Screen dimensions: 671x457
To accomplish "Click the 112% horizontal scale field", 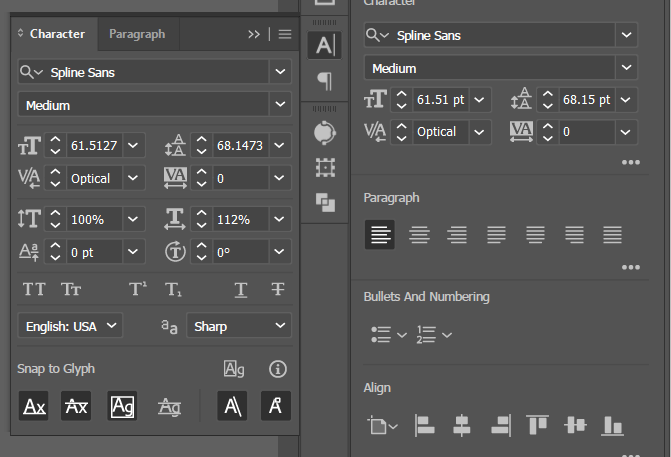I will click(x=240, y=219).
